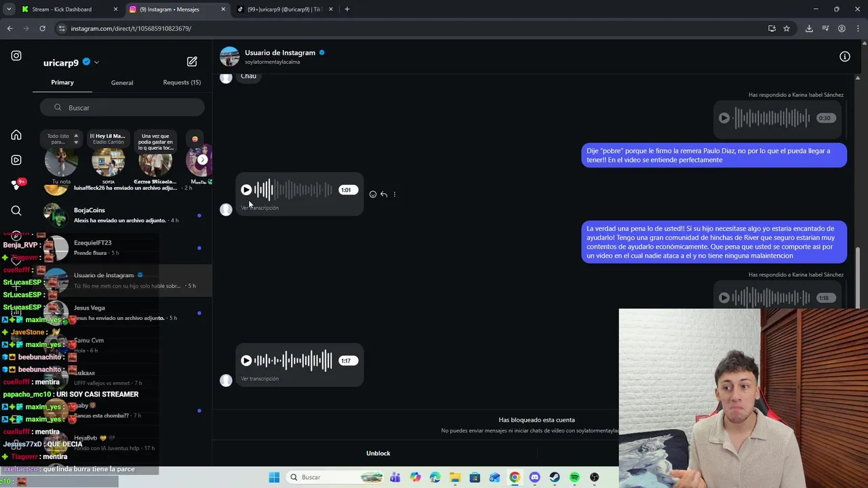Open Reels from the sidebar
This screenshot has height=488, width=868.
coord(16,160)
